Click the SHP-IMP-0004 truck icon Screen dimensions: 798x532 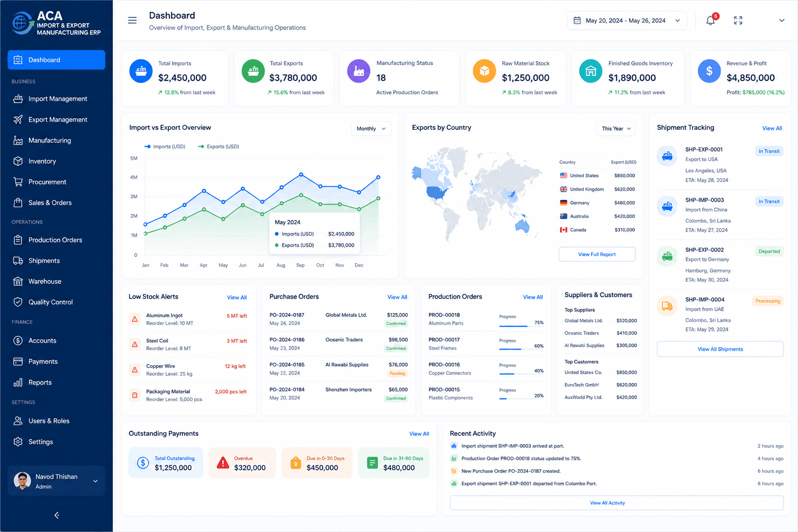tap(667, 306)
